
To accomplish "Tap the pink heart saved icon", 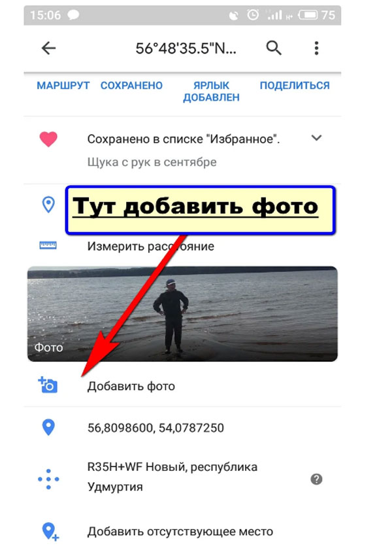I will (x=48, y=139).
